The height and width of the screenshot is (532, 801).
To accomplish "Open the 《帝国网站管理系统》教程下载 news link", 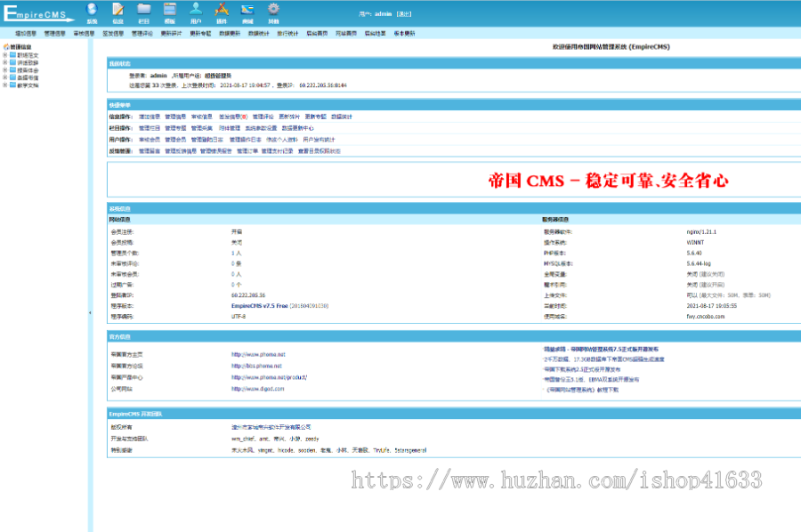I will pos(582,390).
